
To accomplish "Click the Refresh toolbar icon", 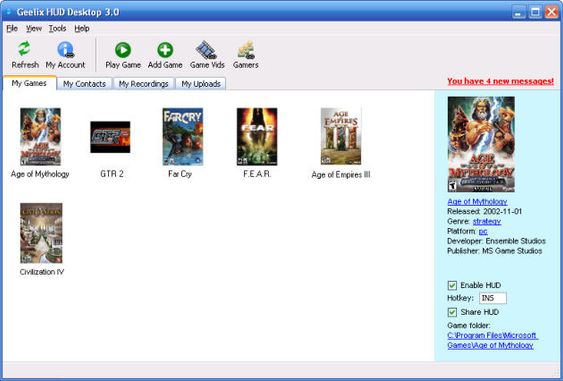I will (24, 49).
